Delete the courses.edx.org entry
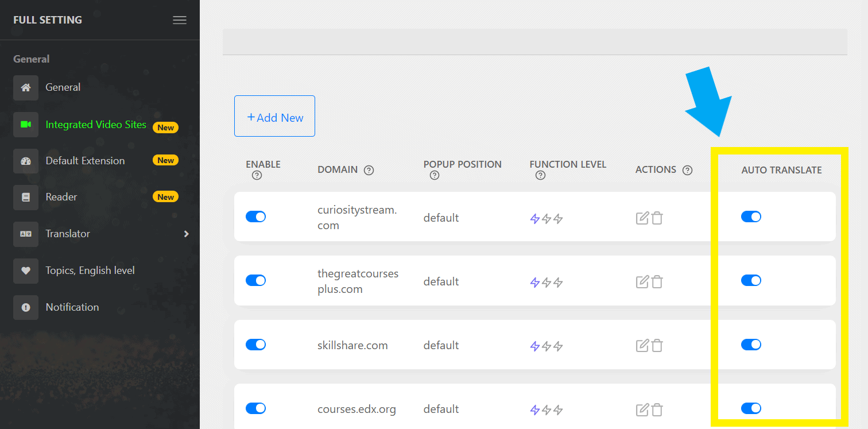 click(x=657, y=409)
